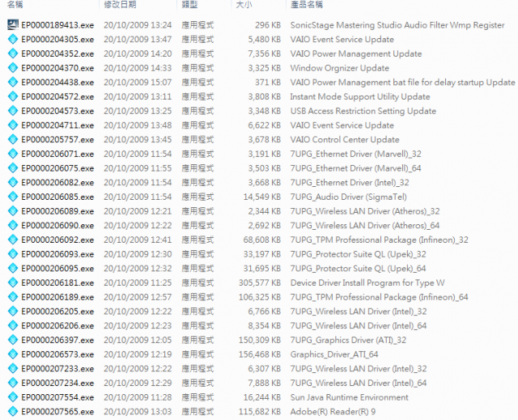Viewport: 518px width, 420px height.
Task: Click the icon of EP0000204572.exe
Action: [x=13, y=96]
